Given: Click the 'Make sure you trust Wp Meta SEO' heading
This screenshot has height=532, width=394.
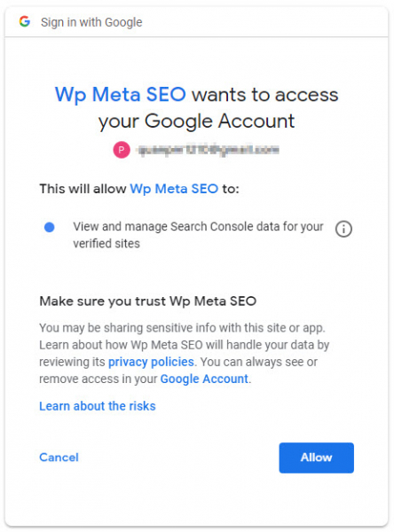Looking at the screenshot, I should (x=147, y=301).
